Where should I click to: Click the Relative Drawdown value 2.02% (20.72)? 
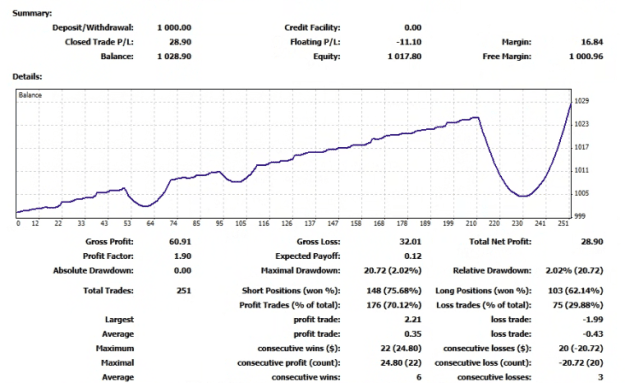click(x=574, y=271)
